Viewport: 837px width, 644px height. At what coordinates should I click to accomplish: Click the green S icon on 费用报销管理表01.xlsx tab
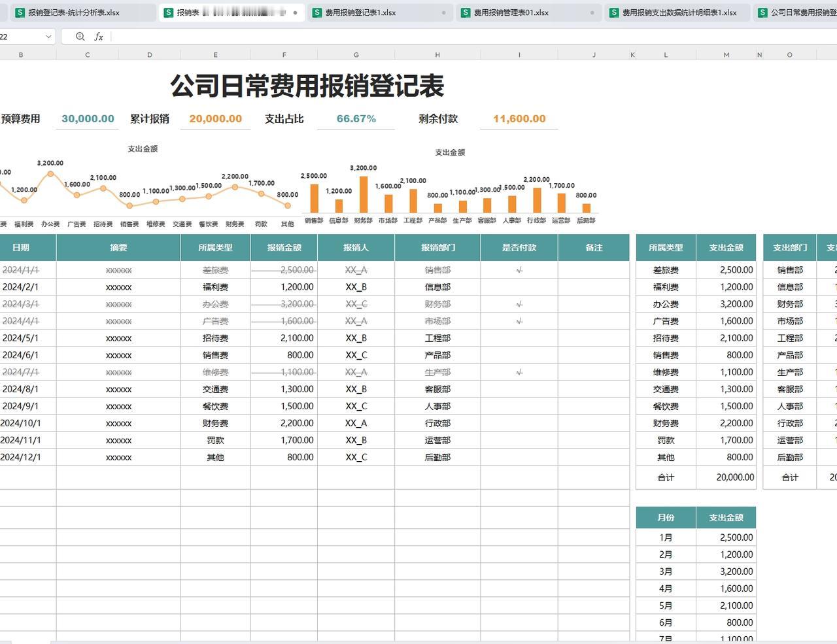(466, 12)
